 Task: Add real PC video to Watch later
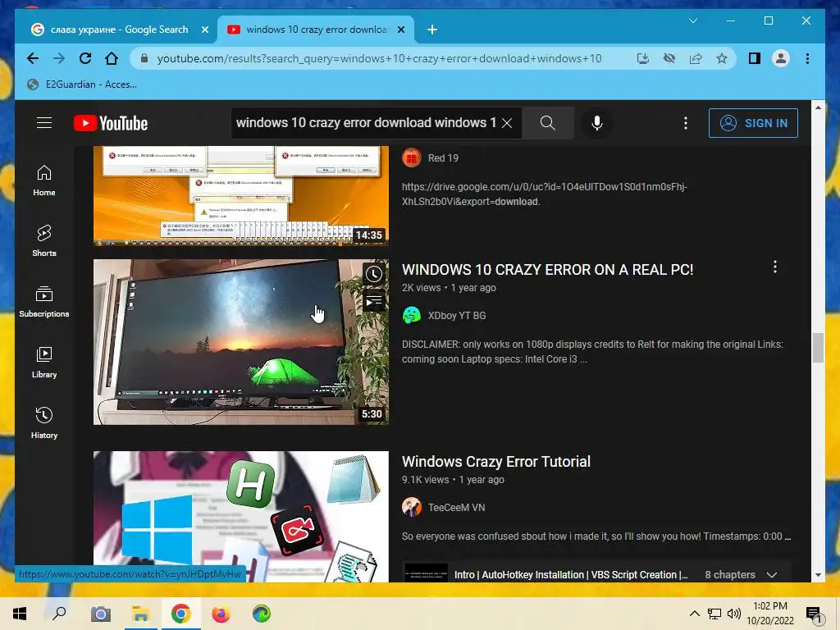coord(374,274)
